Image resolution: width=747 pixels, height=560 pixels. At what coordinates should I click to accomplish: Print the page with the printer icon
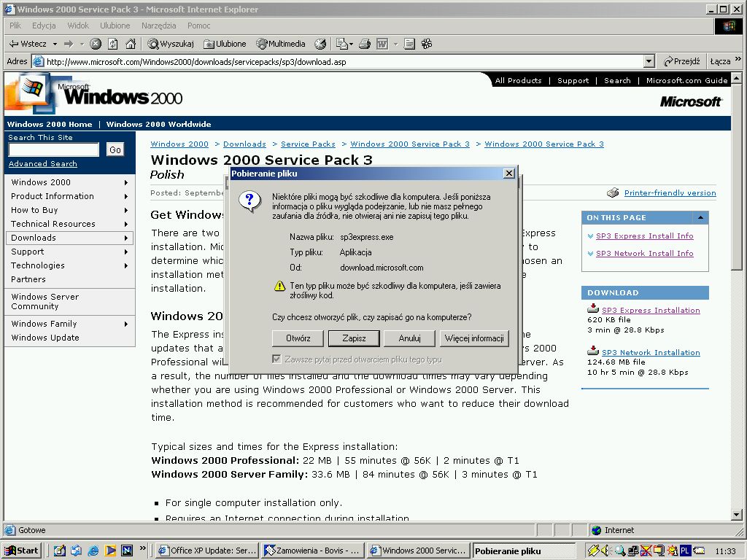coord(365,44)
